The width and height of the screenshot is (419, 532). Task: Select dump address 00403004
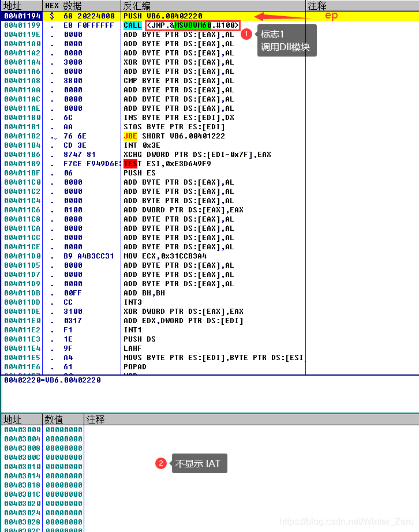23,439
